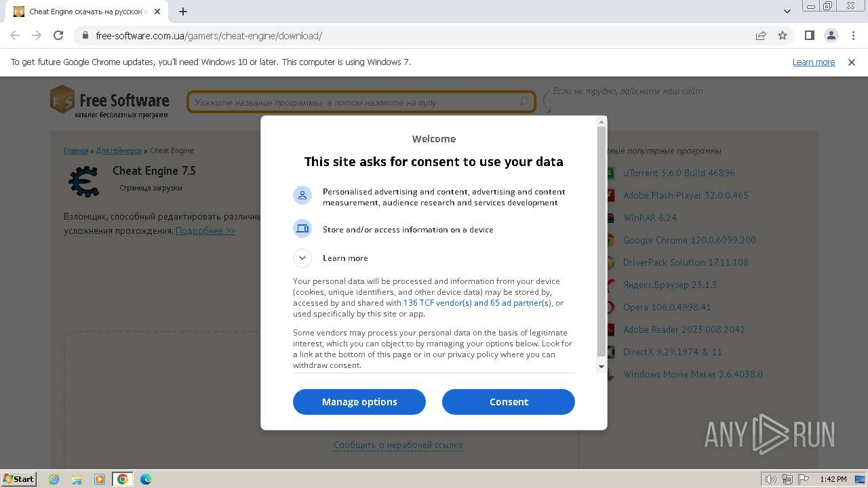Open the Главная breadcrumb link

[x=76, y=150]
